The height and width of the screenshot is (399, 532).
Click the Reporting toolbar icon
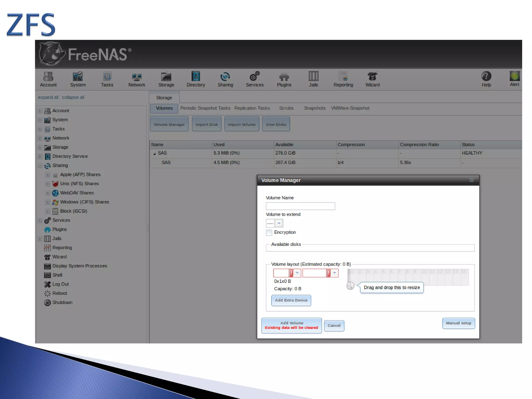pos(343,77)
